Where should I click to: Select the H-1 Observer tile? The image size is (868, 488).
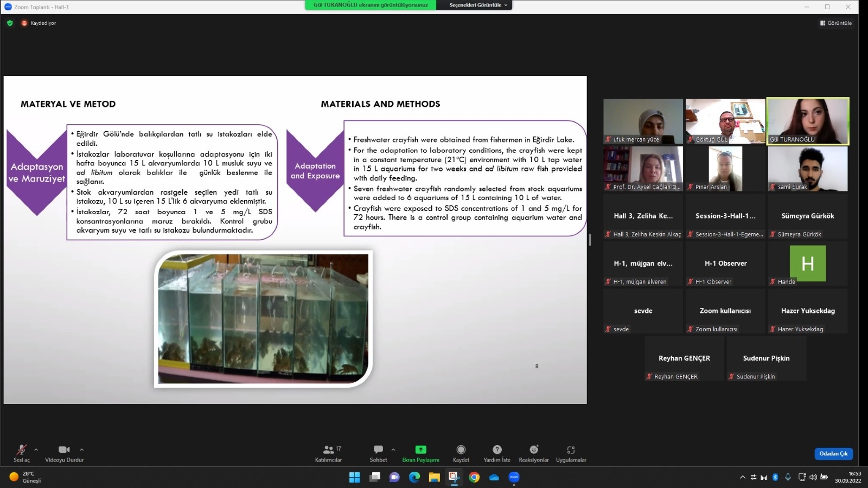(725, 264)
